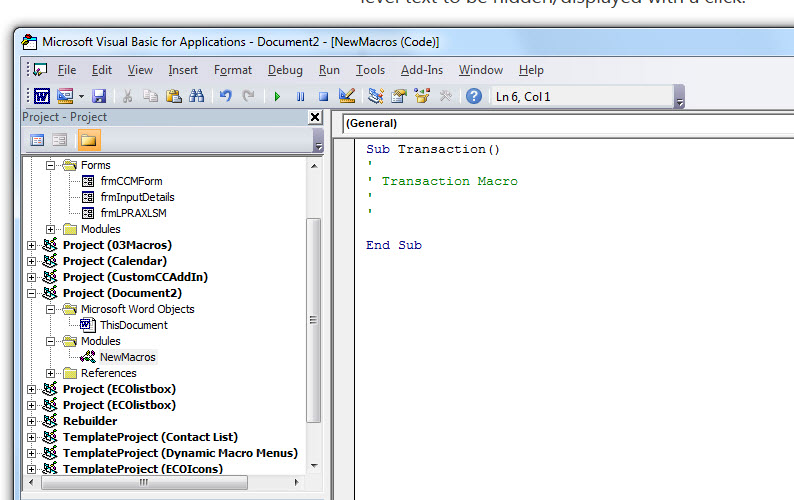The height and width of the screenshot is (500, 794).
Task: Click the Copy icon in toolbar
Action: point(150,96)
